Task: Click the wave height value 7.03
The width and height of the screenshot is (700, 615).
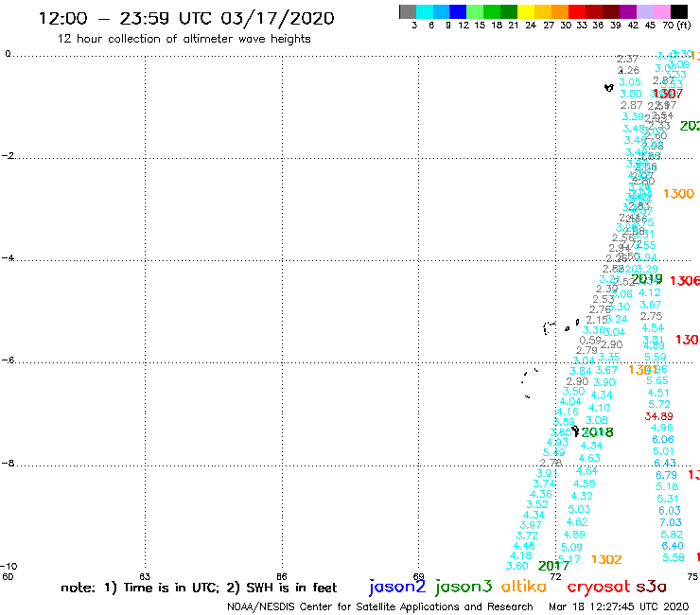Action: pyautogui.click(x=671, y=522)
